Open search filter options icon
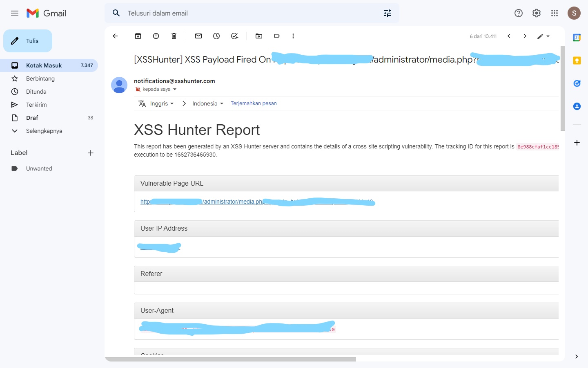The width and height of the screenshot is (588, 368). [388, 13]
